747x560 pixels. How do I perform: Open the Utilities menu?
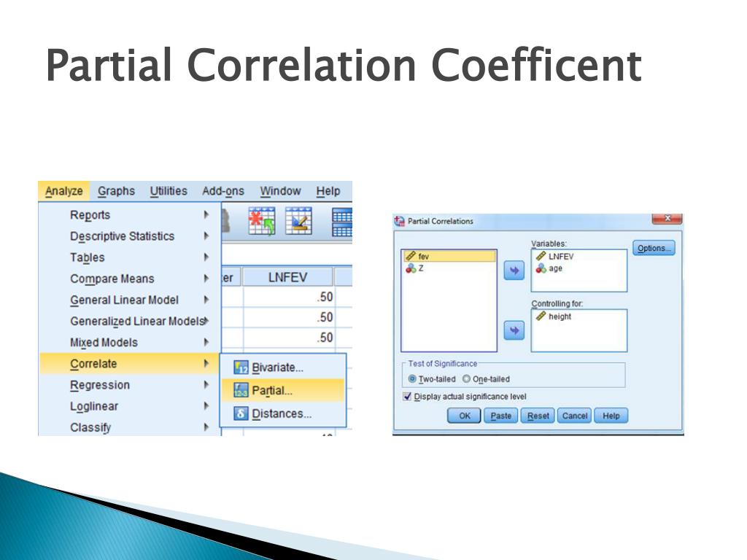tap(169, 191)
